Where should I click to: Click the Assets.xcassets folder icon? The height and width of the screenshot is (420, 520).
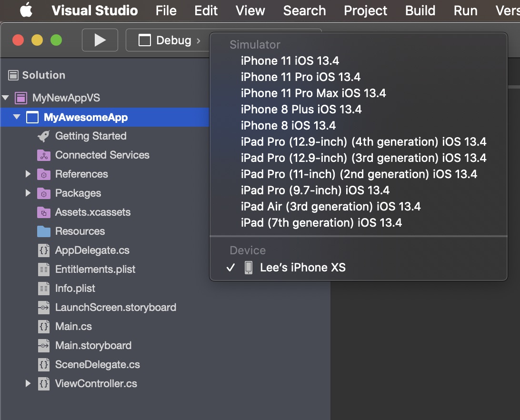44,212
